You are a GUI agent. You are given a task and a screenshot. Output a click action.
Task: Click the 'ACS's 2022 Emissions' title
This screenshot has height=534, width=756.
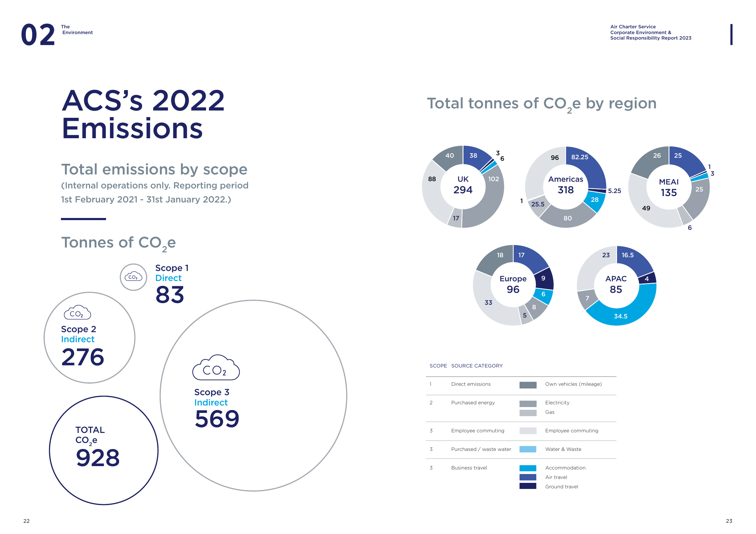(x=143, y=114)
